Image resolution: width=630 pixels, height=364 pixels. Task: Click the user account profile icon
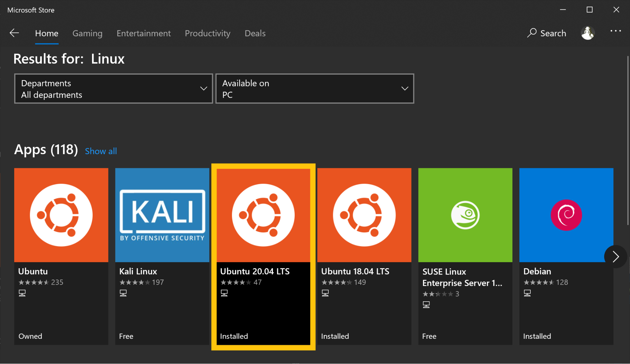[588, 32]
